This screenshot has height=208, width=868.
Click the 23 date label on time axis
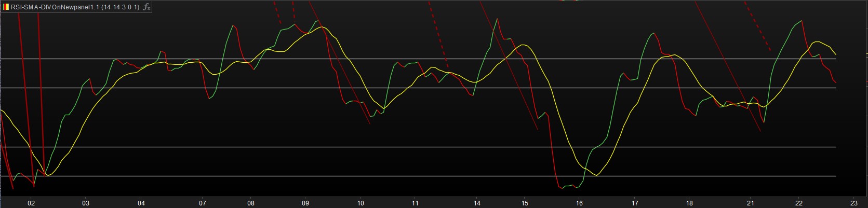[x=853, y=203]
